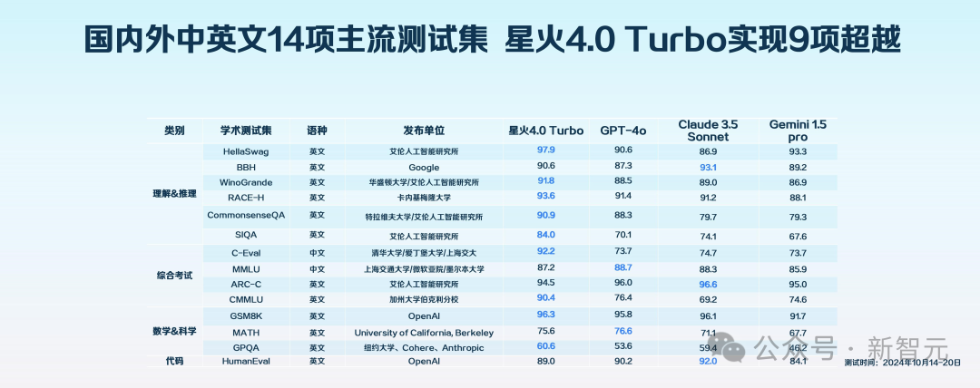Click the MATH benchmark name
Viewport: 980px width, 388px height.
click(x=246, y=332)
